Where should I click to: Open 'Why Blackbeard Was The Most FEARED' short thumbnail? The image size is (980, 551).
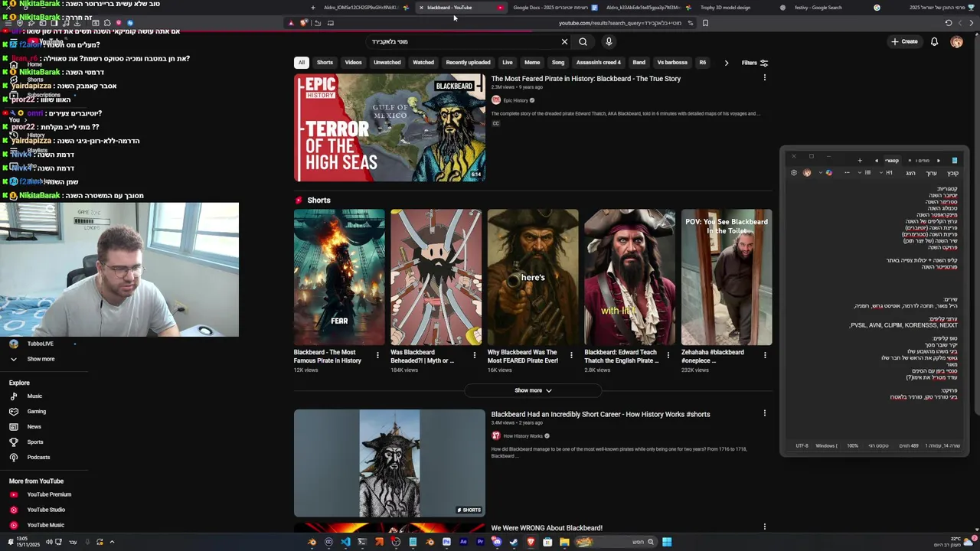pyautogui.click(x=533, y=277)
